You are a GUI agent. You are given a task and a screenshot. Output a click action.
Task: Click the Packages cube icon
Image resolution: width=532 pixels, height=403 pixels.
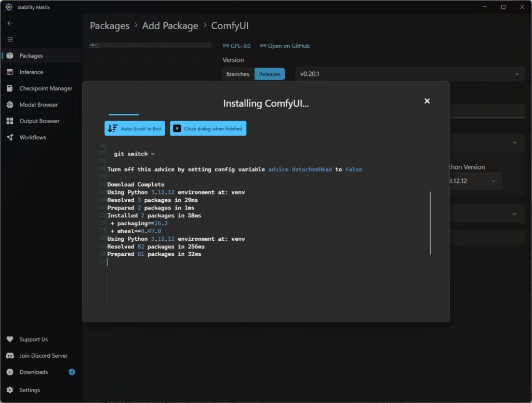(10, 56)
